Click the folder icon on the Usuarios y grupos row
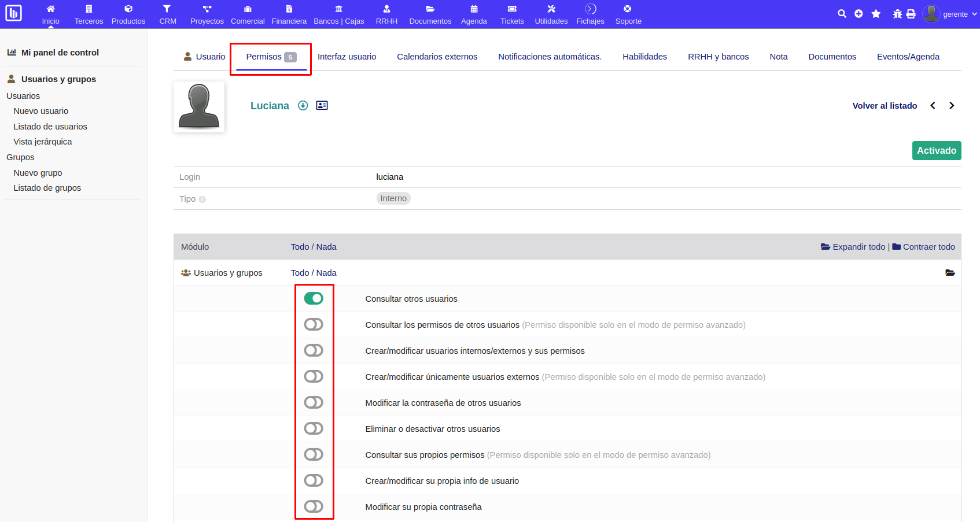The width and height of the screenshot is (980, 522). [950, 272]
